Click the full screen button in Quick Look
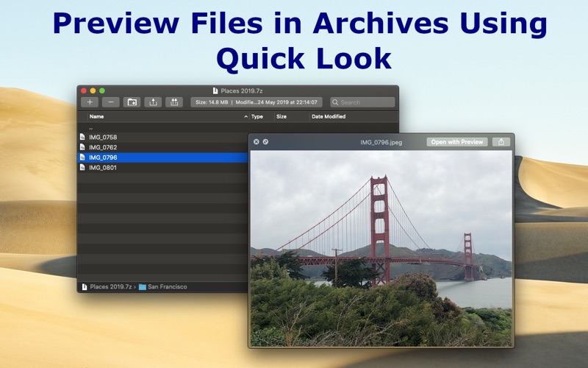 pyautogui.click(x=265, y=141)
